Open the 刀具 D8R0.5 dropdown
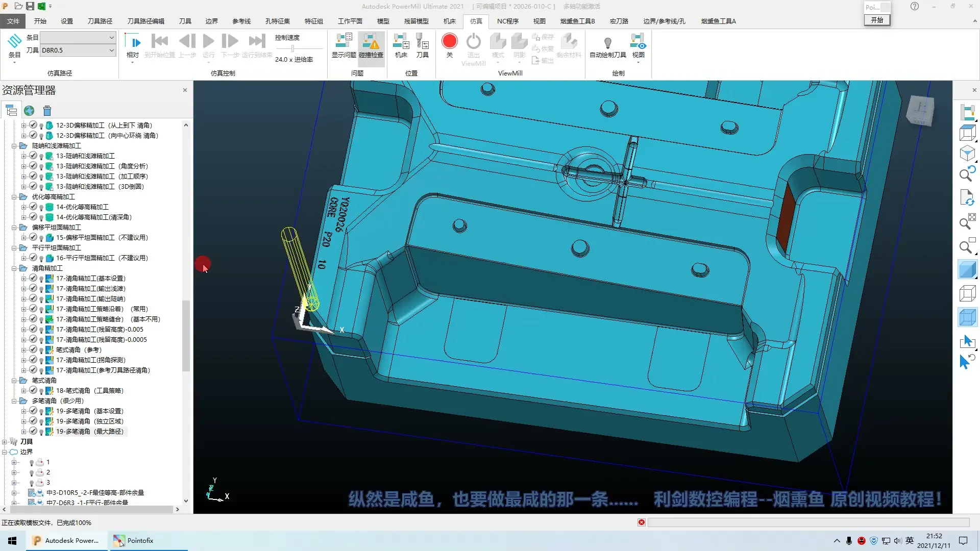Image resolution: width=980 pixels, height=551 pixels. [111, 50]
